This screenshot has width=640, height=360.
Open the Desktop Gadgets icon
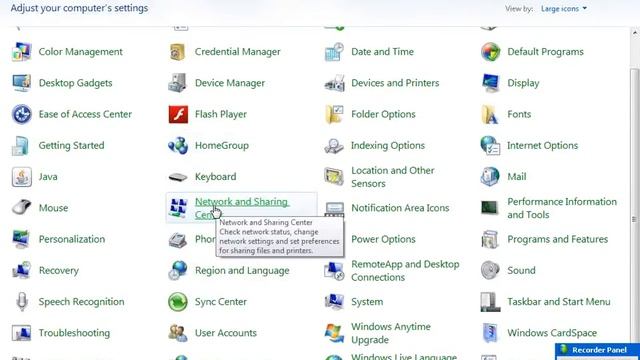(22, 83)
